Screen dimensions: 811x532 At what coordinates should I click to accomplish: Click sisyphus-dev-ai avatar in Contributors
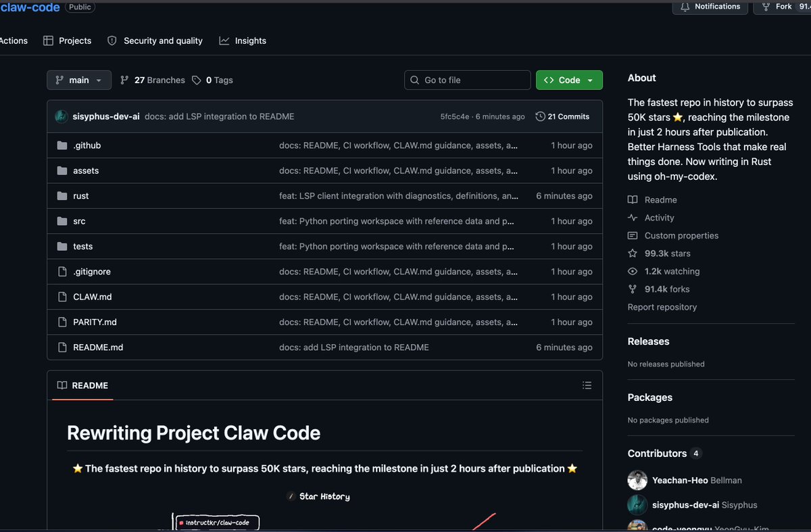637,505
